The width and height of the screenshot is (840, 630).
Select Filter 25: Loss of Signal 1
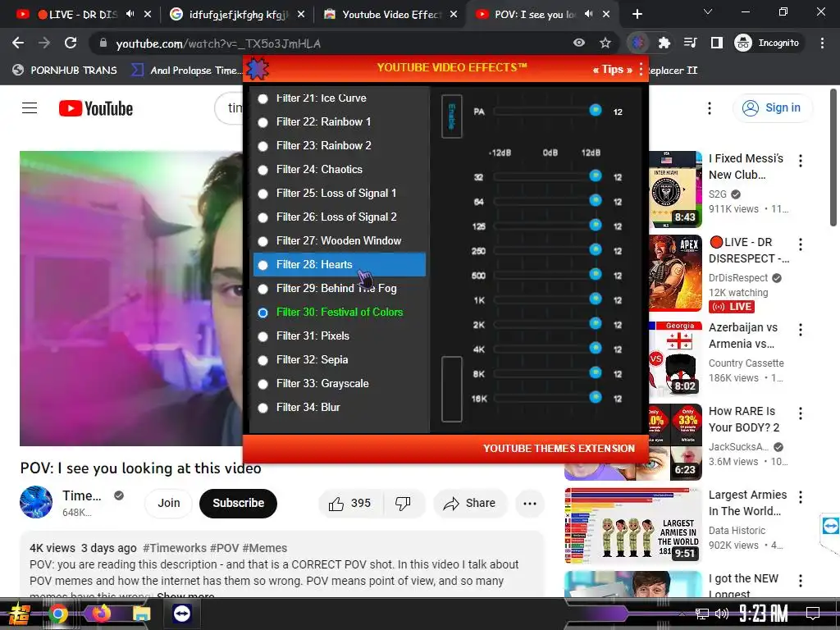(x=340, y=194)
